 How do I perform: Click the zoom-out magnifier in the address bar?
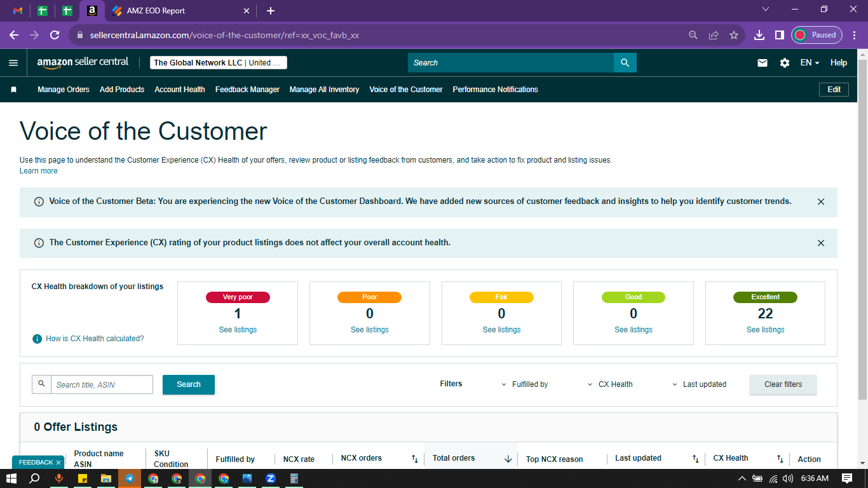click(x=693, y=35)
